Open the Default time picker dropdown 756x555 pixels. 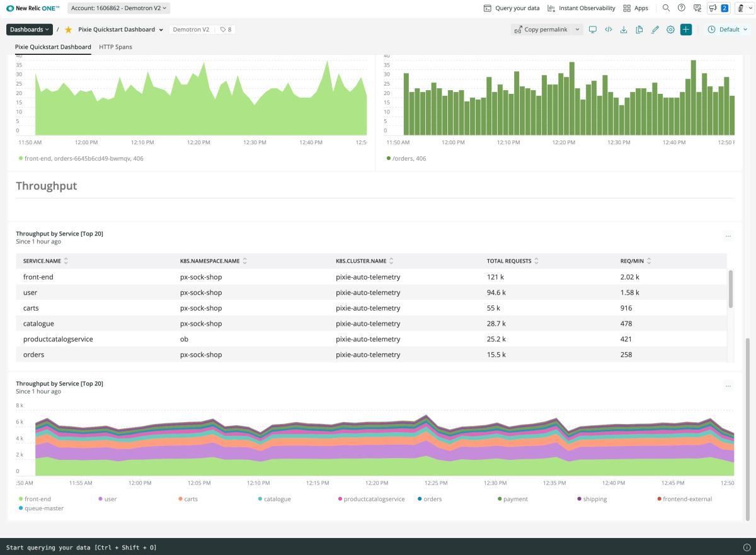[728, 30]
